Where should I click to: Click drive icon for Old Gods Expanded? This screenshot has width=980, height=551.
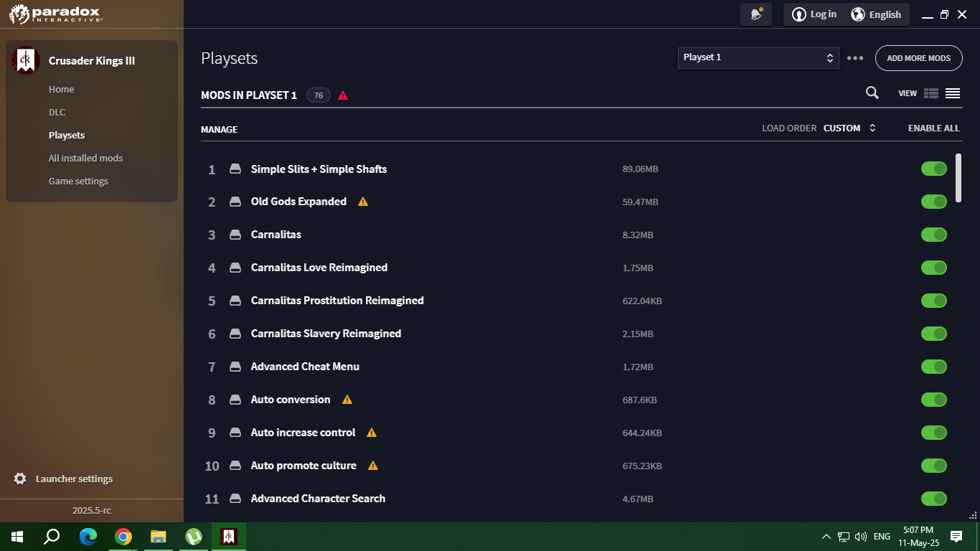click(x=235, y=202)
